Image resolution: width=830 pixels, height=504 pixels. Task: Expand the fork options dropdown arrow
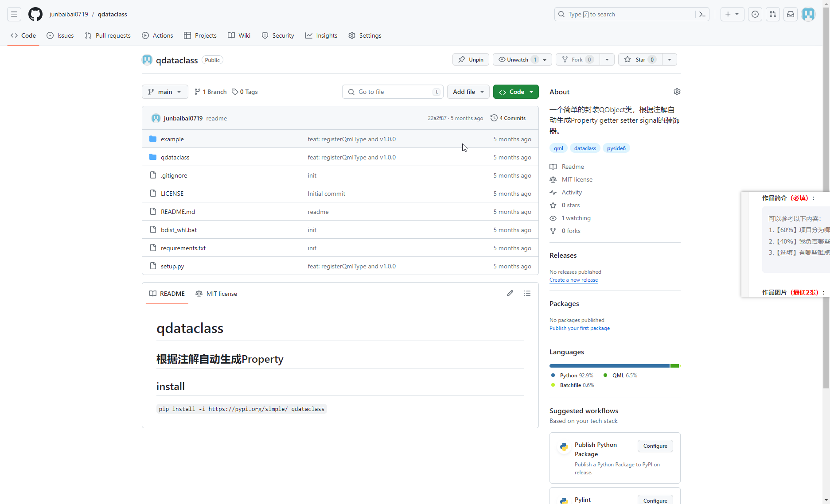(607, 59)
